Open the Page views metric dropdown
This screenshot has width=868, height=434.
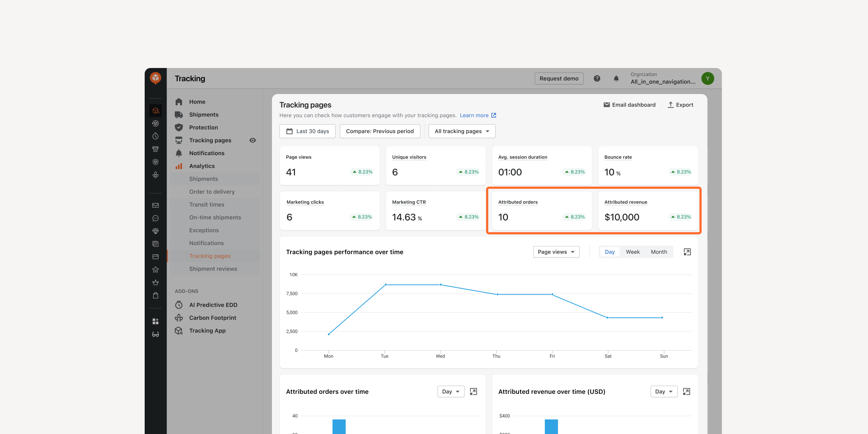coord(556,252)
